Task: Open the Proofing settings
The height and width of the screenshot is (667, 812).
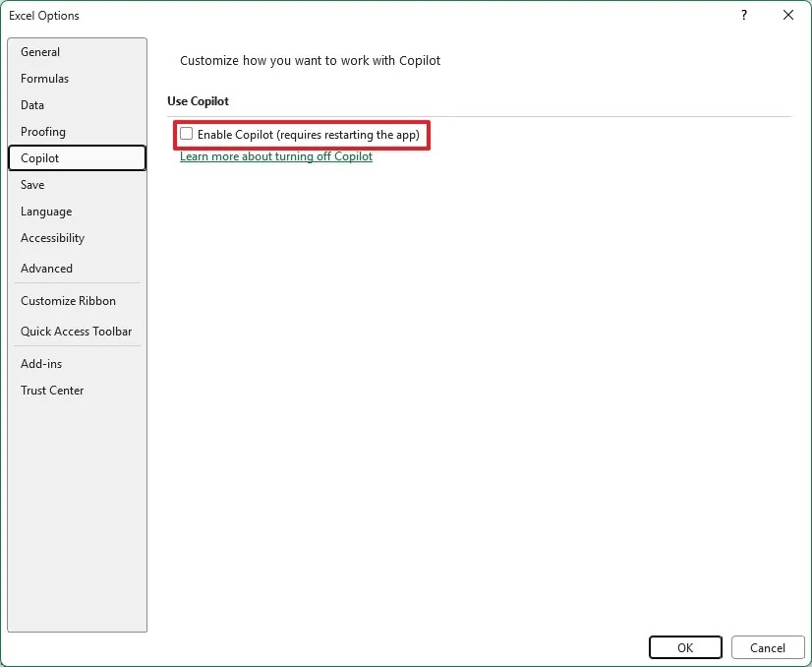Action: (77, 132)
